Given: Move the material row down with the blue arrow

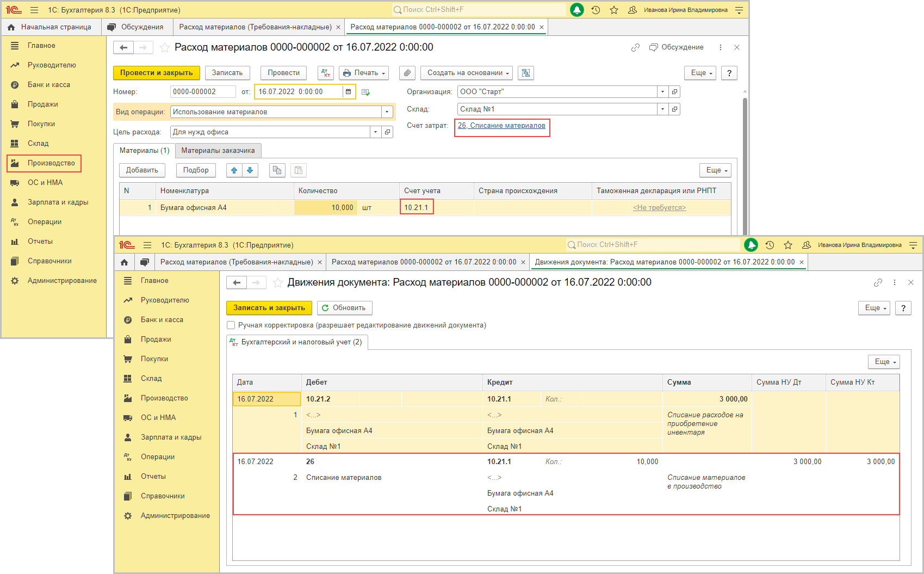Looking at the screenshot, I should pyautogui.click(x=250, y=170).
